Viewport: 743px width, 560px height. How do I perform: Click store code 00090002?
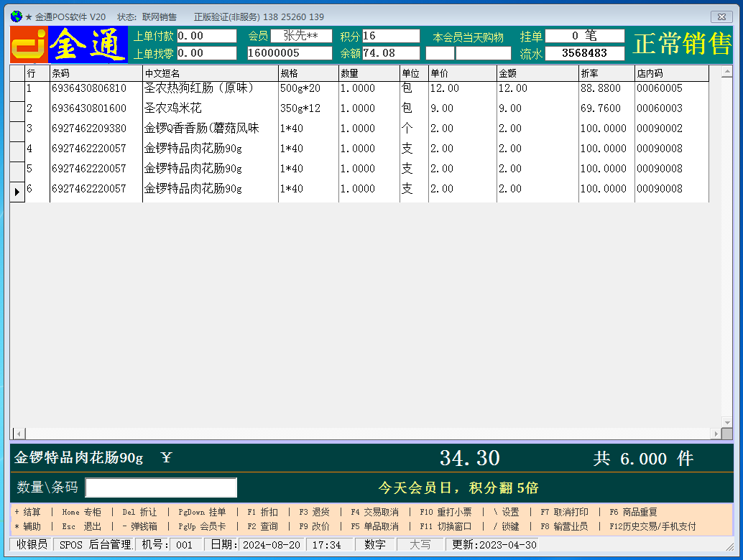(x=660, y=129)
